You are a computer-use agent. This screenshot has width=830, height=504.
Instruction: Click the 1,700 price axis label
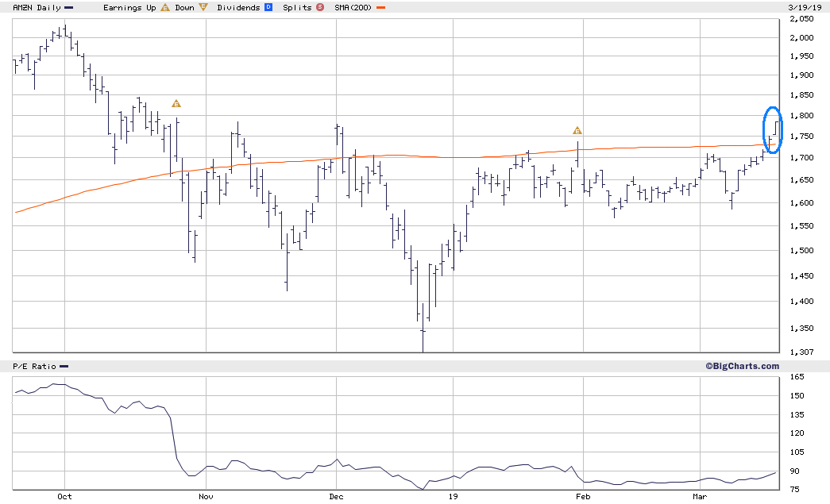[801, 158]
